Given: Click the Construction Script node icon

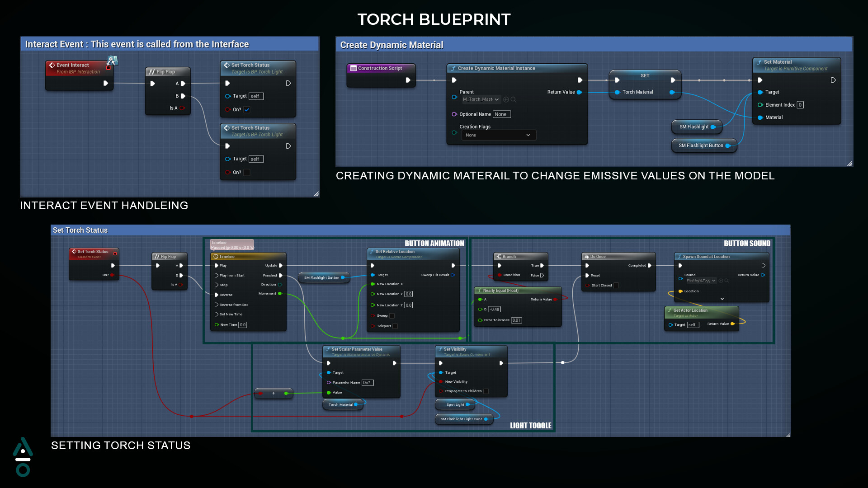Looking at the screenshot, I should [x=354, y=68].
